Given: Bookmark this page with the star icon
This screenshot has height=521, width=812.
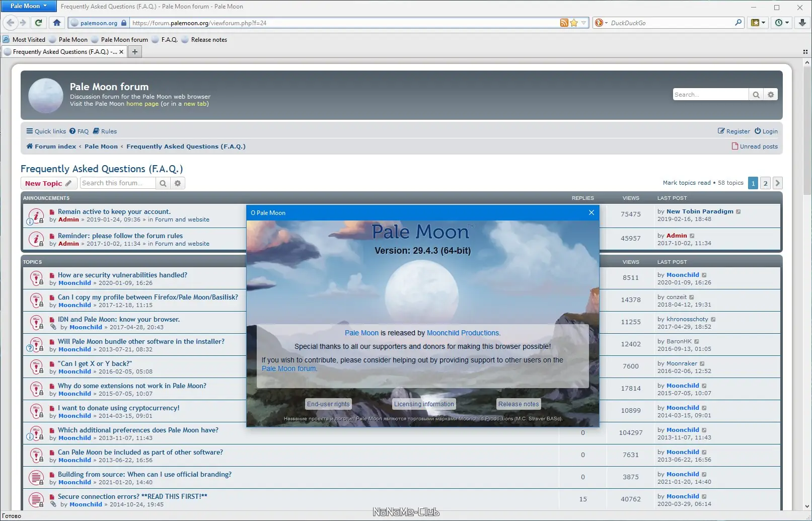Looking at the screenshot, I should pos(574,23).
